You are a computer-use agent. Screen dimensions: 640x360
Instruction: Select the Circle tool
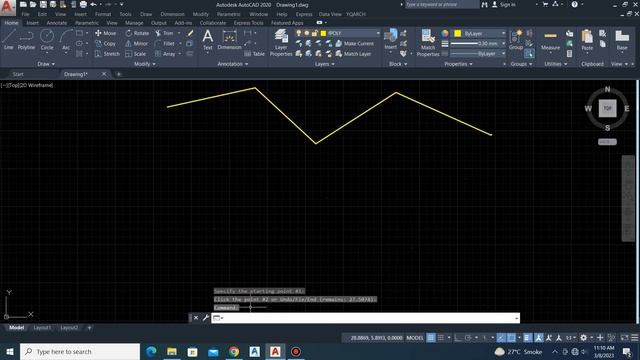(47, 40)
